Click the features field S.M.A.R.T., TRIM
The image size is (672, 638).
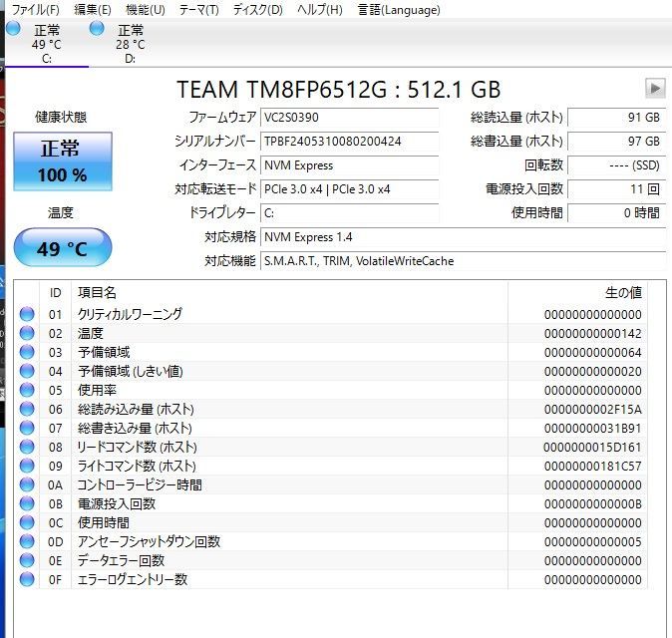pos(463,261)
